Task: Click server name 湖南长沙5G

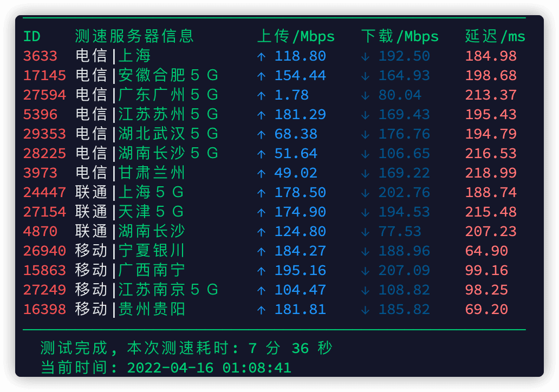Action: click(168, 153)
